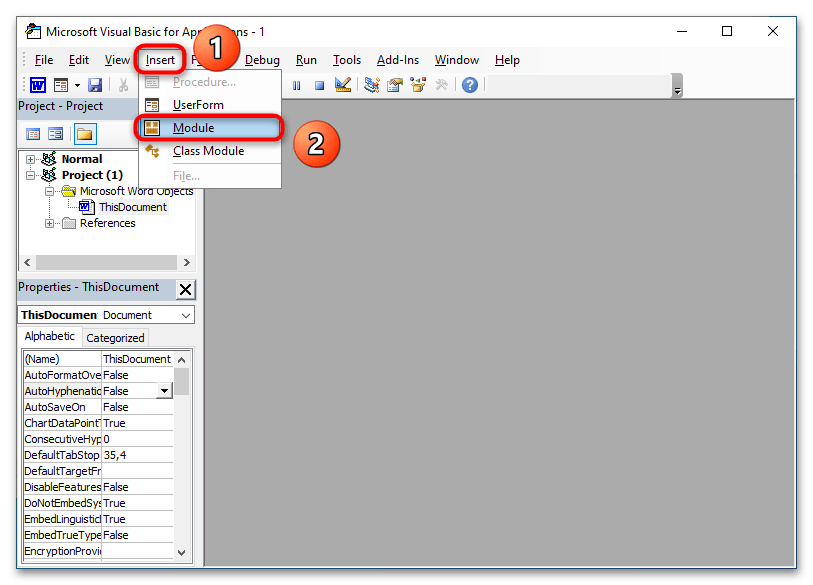Open the Properties Window toolbar icon
The width and height of the screenshot is (813, 585).
click(394, 86)
